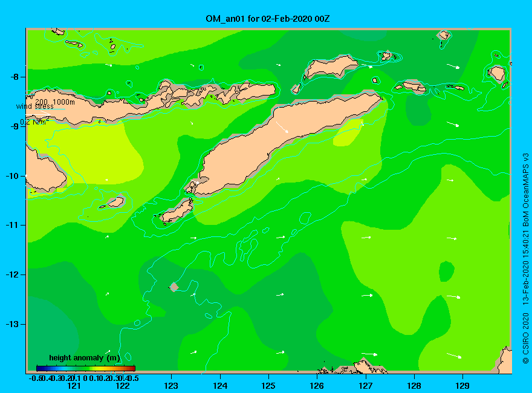The width and height of the screenshot is (532, 393).
Task: Click the '0.2 N/m' wind scale label
Action: [33, 122]
